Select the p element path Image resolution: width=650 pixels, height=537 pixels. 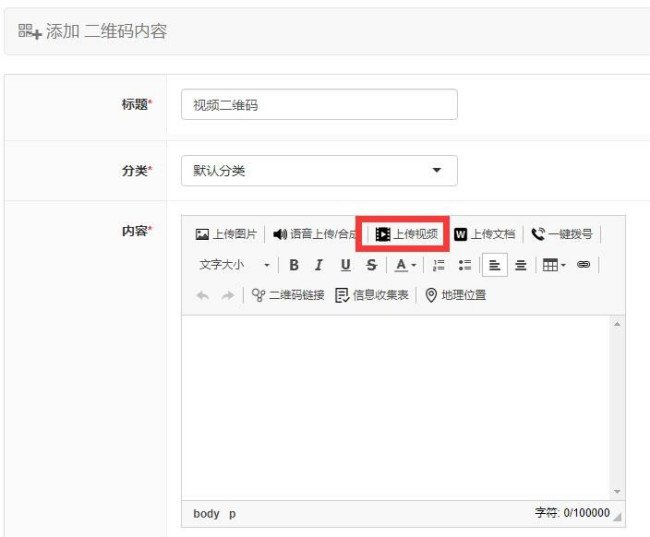[x=232, y=514]
